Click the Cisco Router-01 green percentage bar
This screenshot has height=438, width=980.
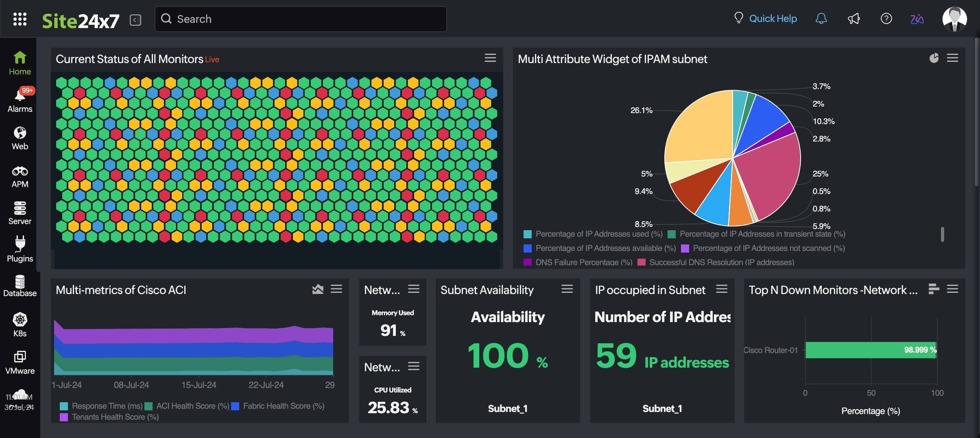coord(871,350)
